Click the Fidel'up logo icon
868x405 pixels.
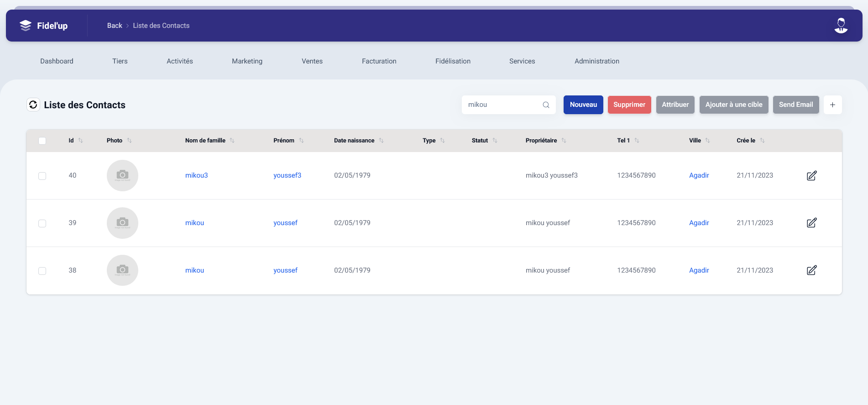[x=26, y=26]
